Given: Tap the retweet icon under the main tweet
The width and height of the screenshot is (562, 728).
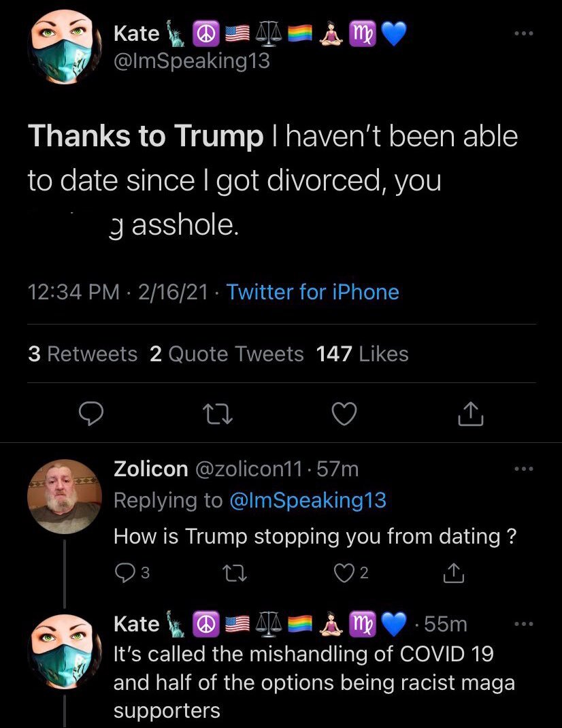Looking at the screenshot, I should click(x=217, y=414).
